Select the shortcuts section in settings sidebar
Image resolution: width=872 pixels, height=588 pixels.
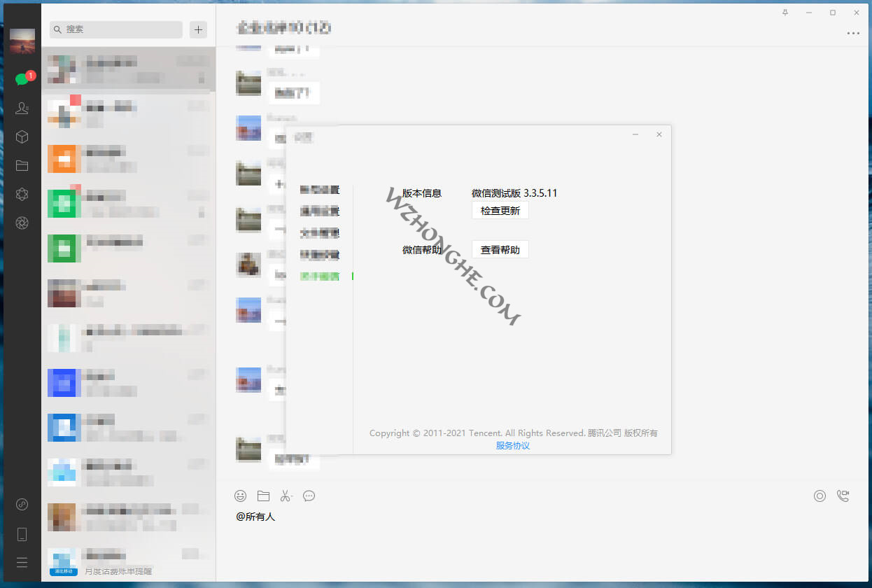click(x=321, y=254)
